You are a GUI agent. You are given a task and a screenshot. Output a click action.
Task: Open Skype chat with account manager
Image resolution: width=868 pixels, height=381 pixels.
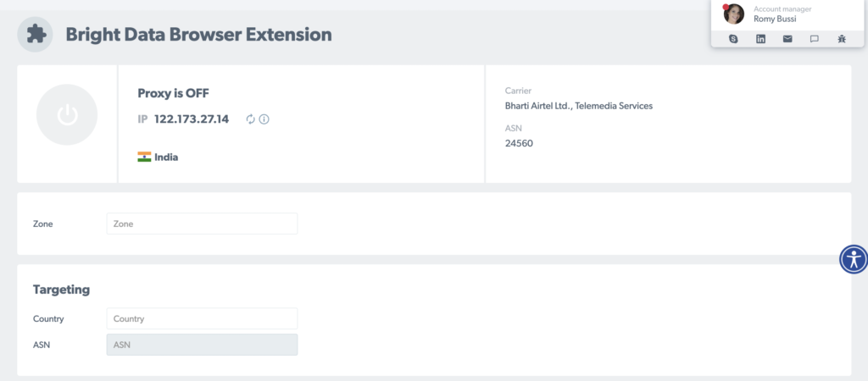click(733, 39)
